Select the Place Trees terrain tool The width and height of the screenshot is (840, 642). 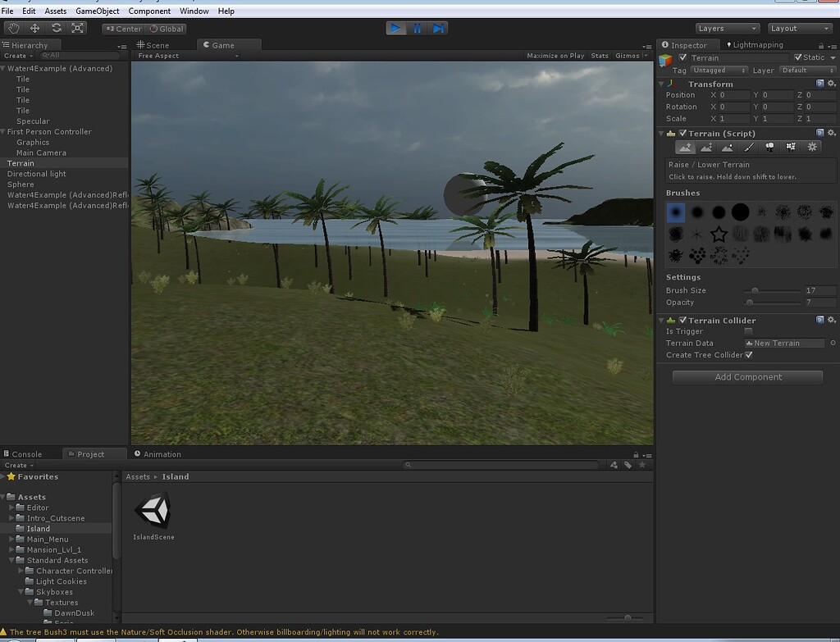pyautogui.click(x=769, y=147)
